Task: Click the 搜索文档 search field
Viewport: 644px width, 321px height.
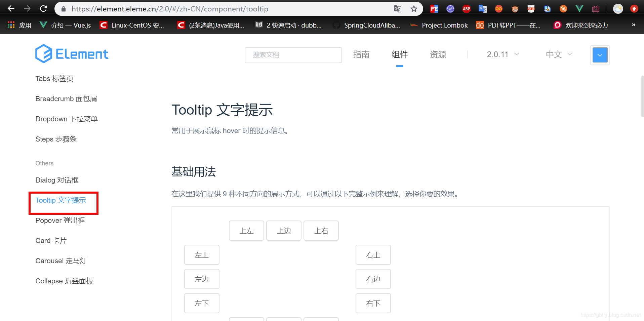Action: [293, 55]
